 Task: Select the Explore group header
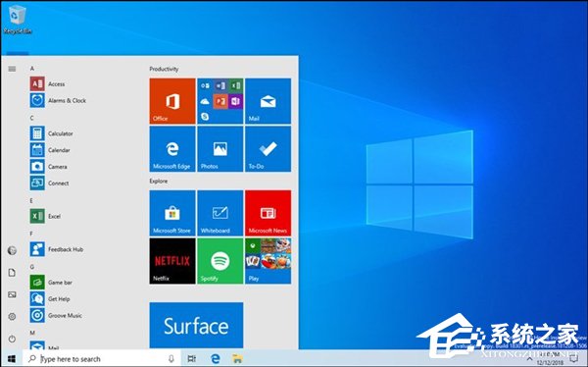[x=158, y=182]
